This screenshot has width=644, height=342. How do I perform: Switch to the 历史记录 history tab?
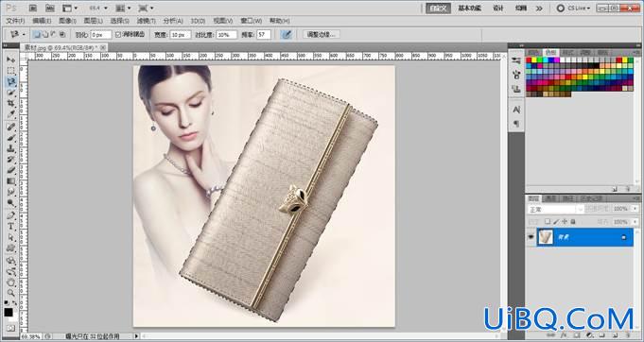tap(591, 198)
